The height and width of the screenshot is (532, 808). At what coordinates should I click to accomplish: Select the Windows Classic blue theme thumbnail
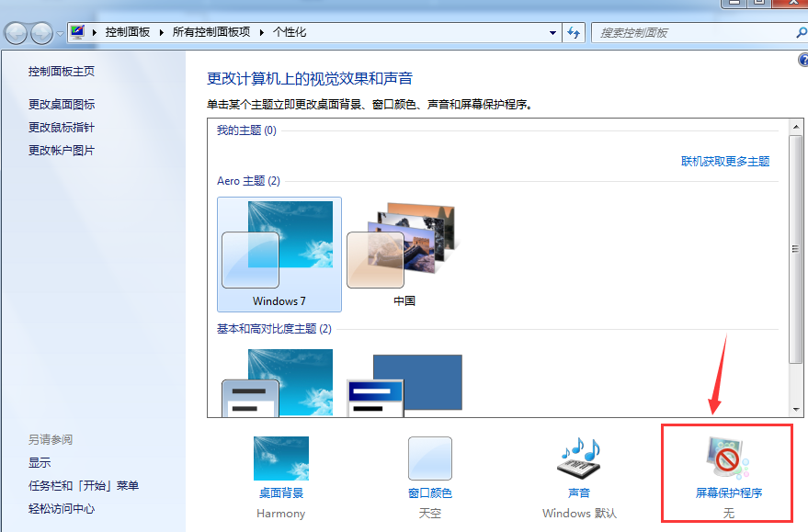click(404, 385)
